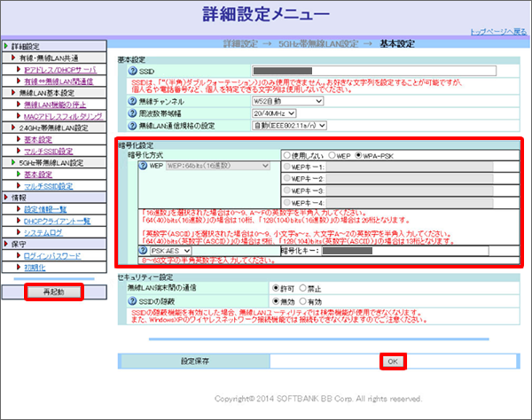The height and width of the screenshot is (420, 532).
Task: Click into the 暗号化キー input field
Action: [x=405, y=251]
